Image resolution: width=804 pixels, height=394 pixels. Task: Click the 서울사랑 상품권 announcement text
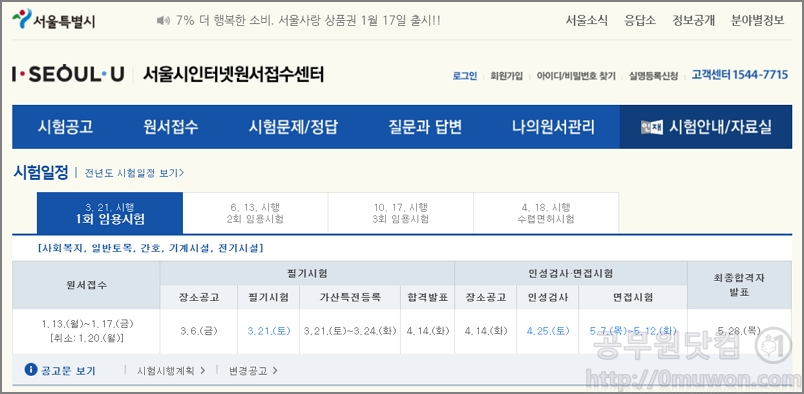(308, 21)
